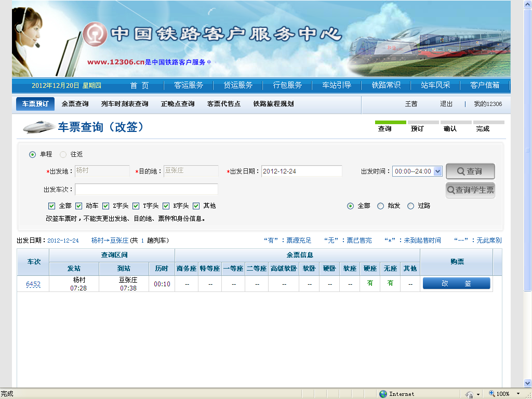Image resolution: width=532 pixels, height=399 pixels.
Task: Click the date 2012-12-24 in results summary
Action: pos(63,241)
